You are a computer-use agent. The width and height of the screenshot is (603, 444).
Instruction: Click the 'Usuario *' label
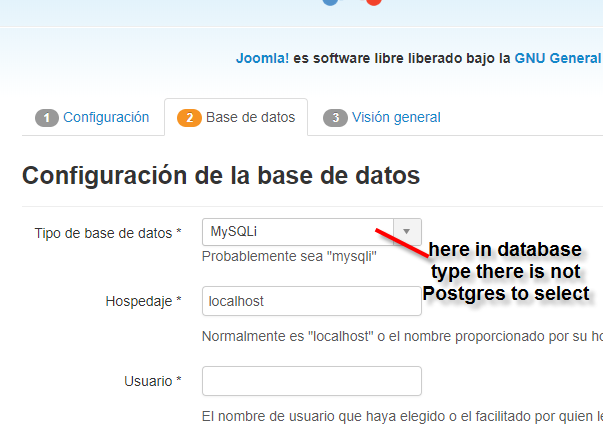[152, 381]
